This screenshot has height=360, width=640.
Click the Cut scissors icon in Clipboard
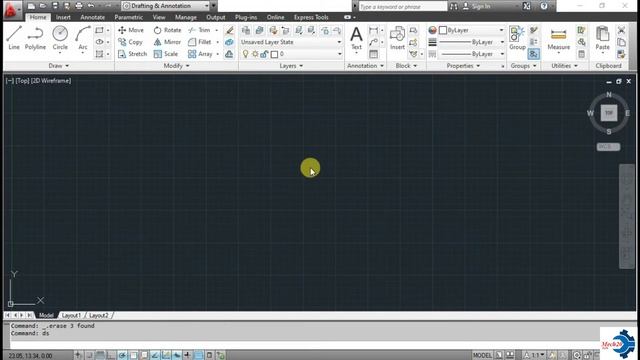pos(621,30)
